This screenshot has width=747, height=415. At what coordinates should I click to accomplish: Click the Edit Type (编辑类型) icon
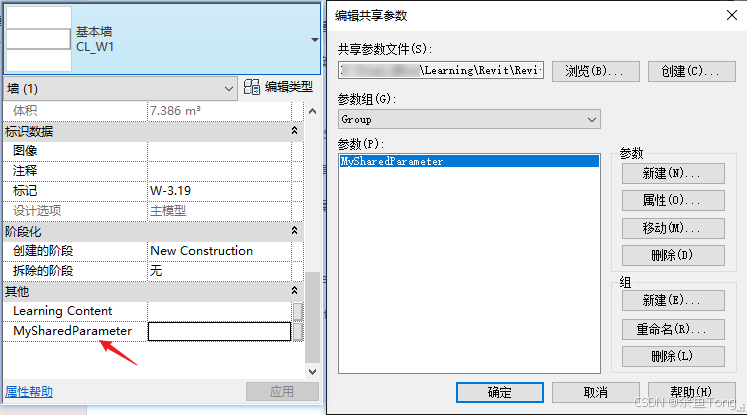[252, 88]
